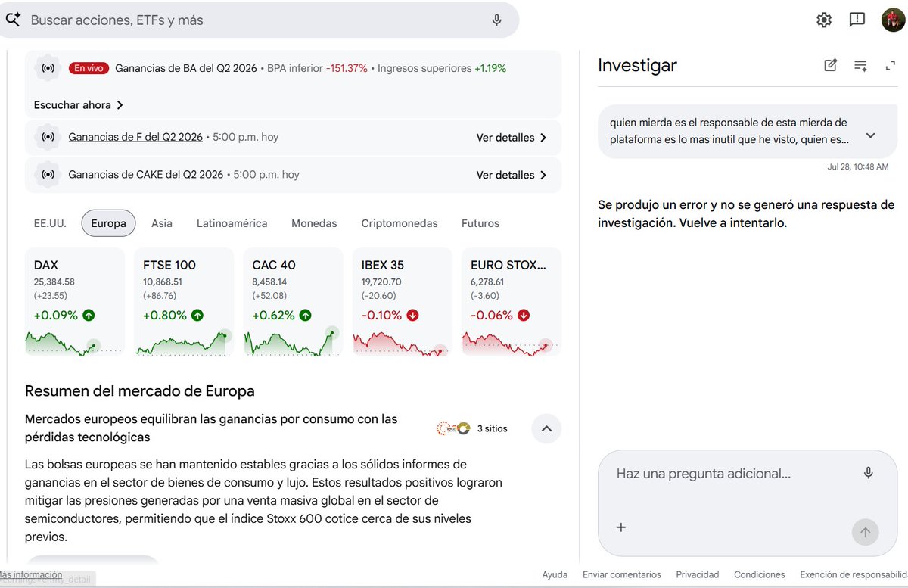
Task: Start a new research chat with pencil icon
Action: 830,65
